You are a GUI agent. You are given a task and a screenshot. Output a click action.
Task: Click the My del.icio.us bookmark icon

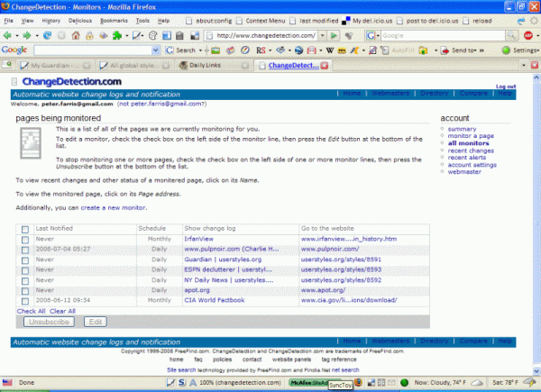click(345, 21)
